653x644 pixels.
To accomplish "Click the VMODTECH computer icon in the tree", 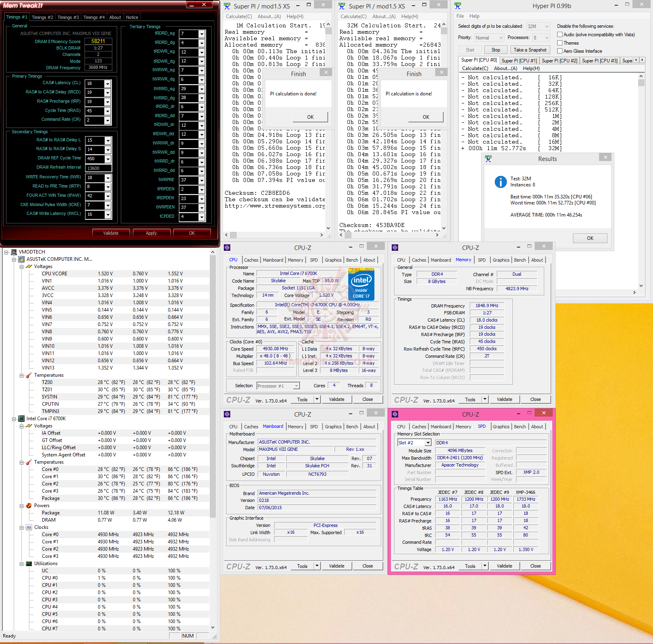I will pos(14,252).
